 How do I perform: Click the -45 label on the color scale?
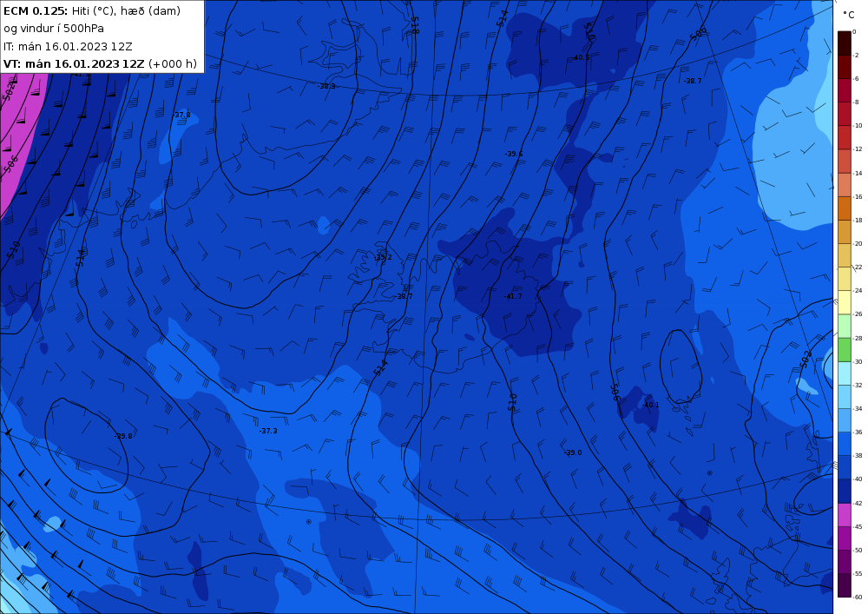pyautogui.click(x=857, y=526)
